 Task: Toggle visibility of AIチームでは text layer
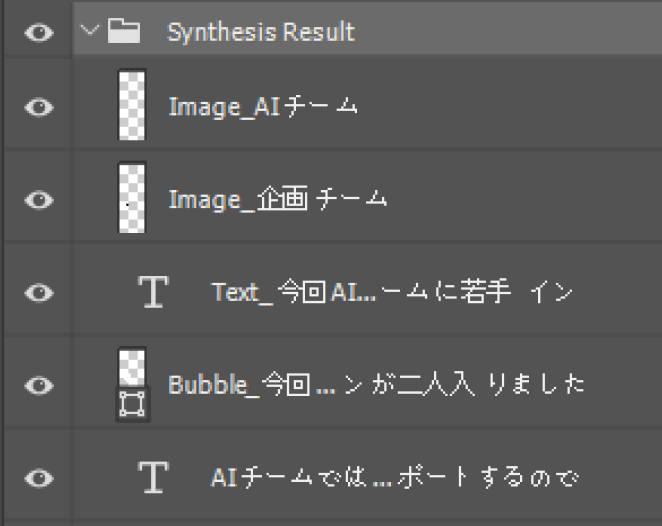(x=39, y=478)
